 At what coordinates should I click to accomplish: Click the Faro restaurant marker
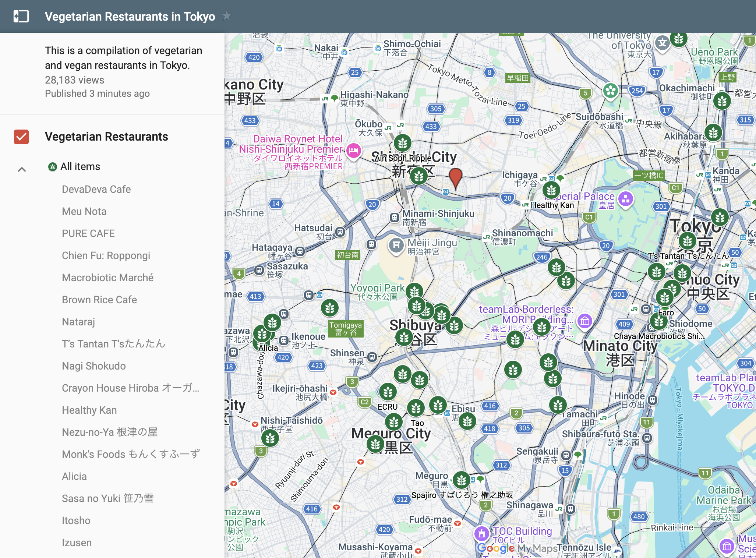(664, 297)
